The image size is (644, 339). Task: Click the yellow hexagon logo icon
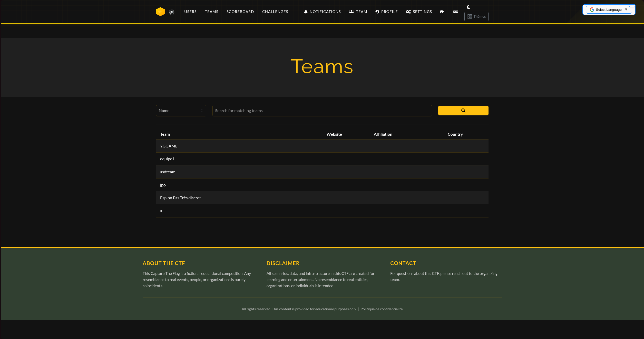(160, 12)
